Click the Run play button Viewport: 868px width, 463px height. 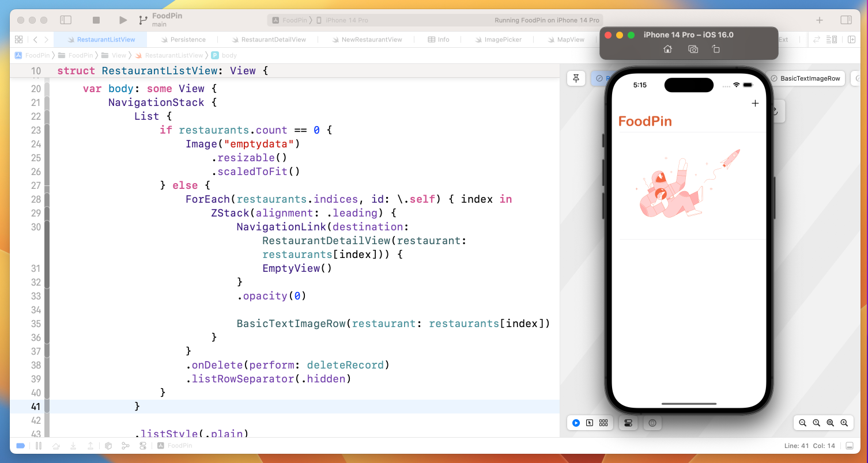coord(123,20)
